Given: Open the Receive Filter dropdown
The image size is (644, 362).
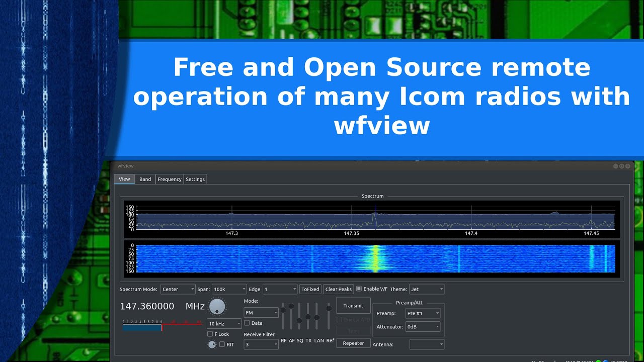Looking at the screenshot, I should coord(261,344).
